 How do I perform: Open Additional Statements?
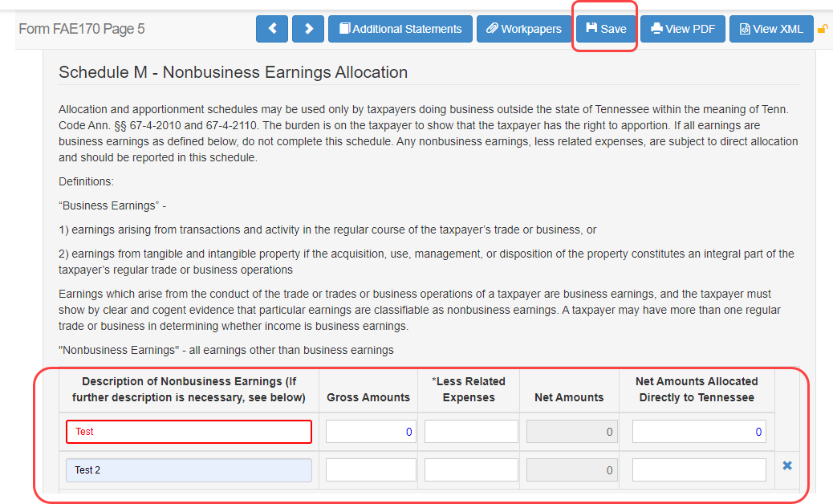pyautogui.click(x=400, y=29)
